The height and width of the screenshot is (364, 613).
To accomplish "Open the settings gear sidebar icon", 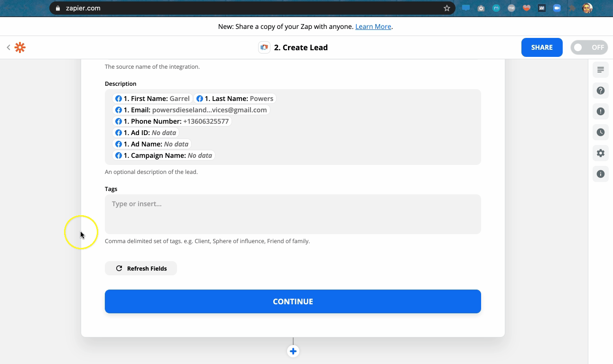I will (601, 153).
